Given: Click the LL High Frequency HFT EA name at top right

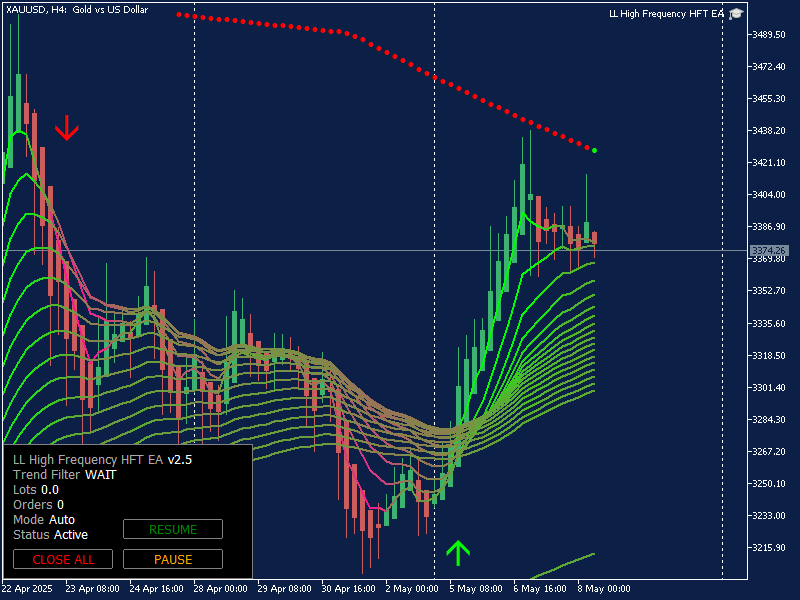Looking at the screenshot, I should [666, 14].
